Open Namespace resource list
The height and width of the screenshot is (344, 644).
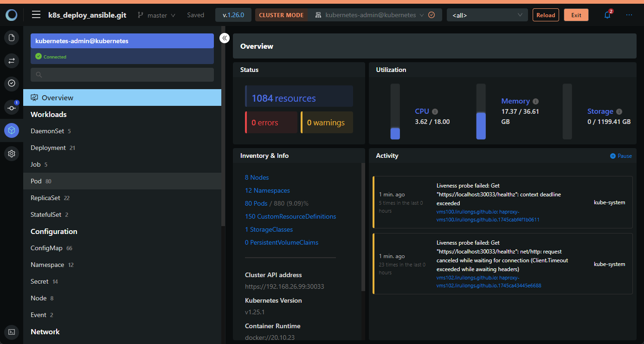(x=122, y=265)
